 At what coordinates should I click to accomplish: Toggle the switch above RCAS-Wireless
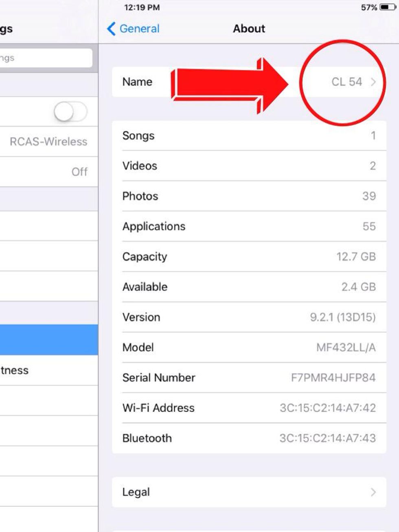(70, 112)
